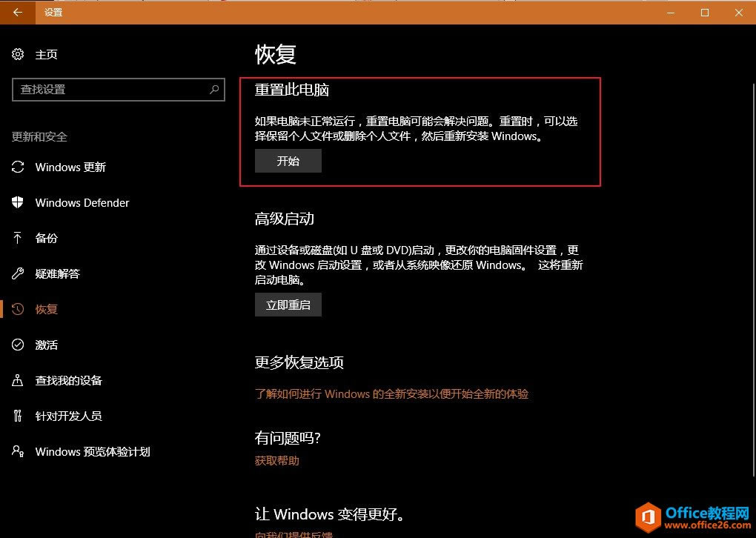The image size is (756, 538).
Task: Click the search magnifier in 查找设置
Action: click(x=214, y=90)
